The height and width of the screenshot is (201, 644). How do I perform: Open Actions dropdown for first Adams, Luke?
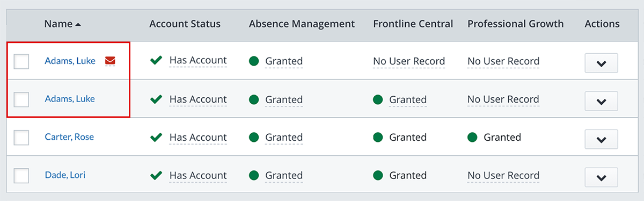click(601, 63)
